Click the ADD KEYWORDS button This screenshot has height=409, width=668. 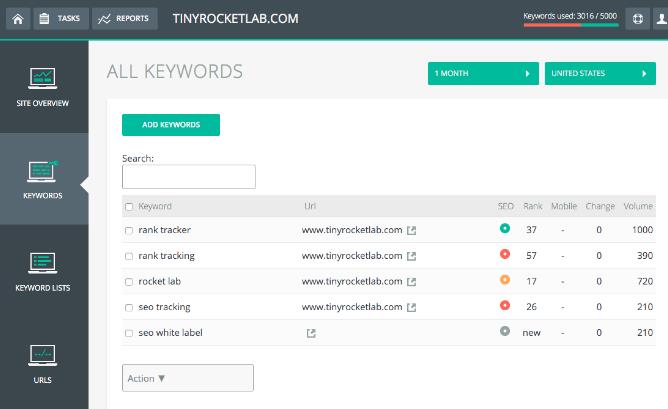pyautogui.click(x=171, y=125)
